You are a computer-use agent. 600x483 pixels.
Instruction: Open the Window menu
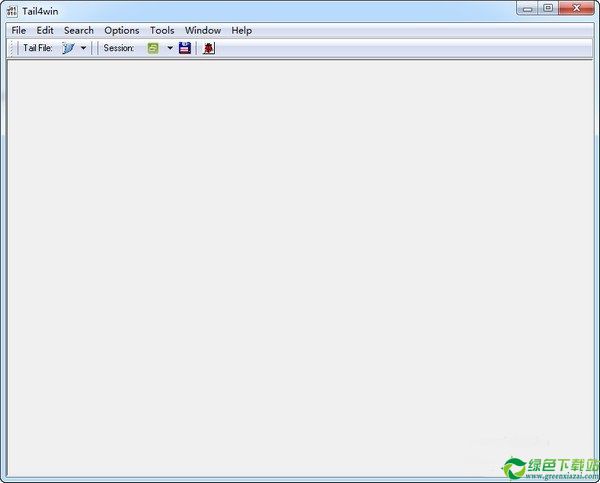203,30
